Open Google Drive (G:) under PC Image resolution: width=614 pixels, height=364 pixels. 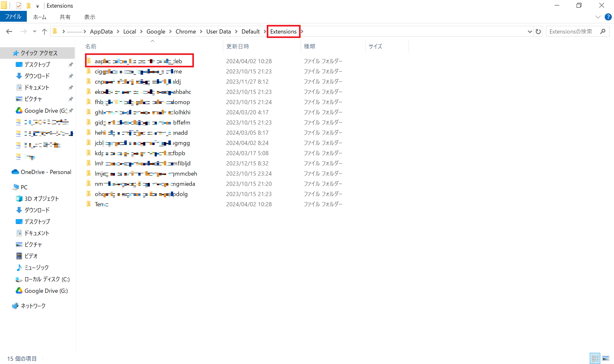(x=46, y=291)
